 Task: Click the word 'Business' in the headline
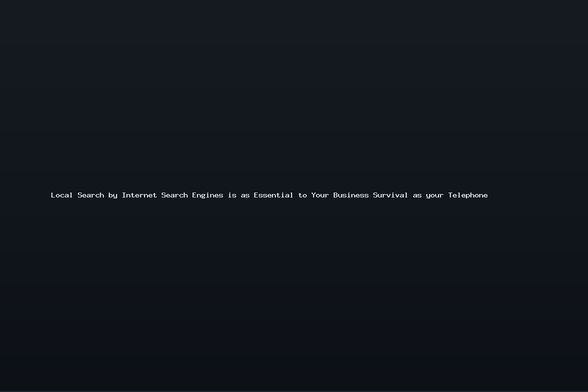(x=351, y=195)
